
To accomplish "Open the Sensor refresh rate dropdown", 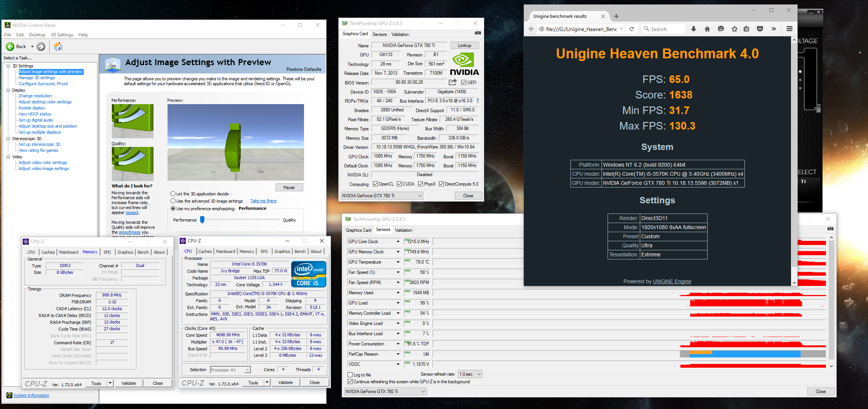I will [470, 374].
